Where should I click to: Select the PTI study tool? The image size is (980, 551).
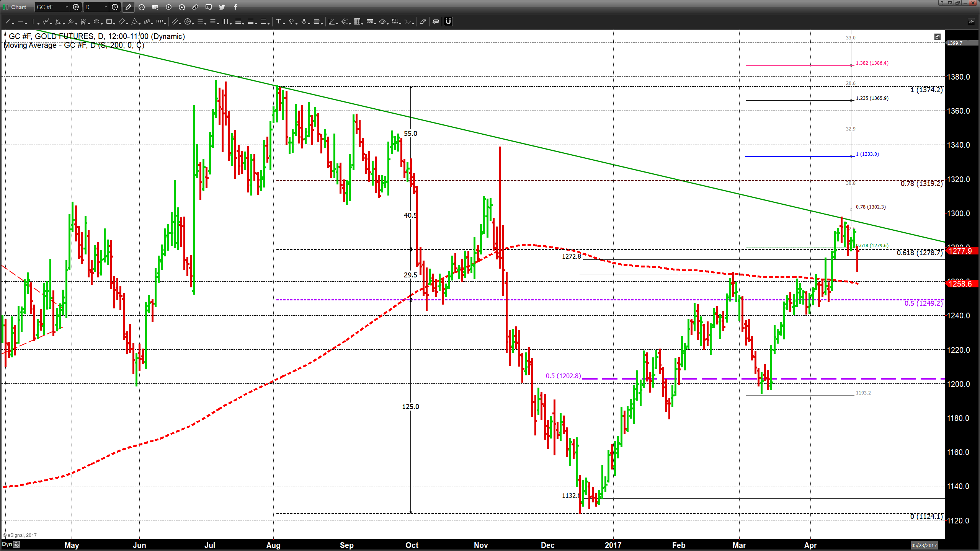click(x=395, y=21)
